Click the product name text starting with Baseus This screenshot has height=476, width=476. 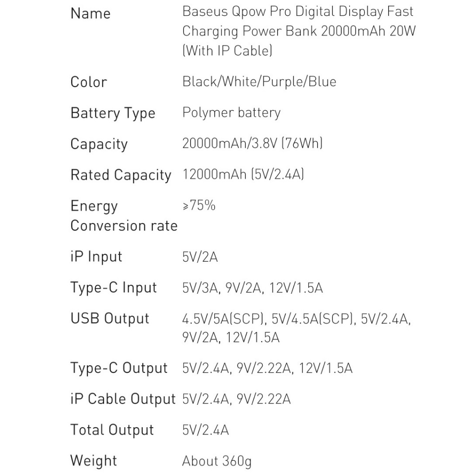(x=297, y=31)
